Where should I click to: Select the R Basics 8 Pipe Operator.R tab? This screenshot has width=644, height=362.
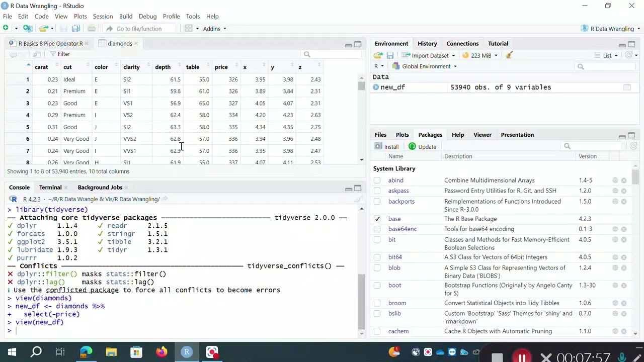point(50,44)
